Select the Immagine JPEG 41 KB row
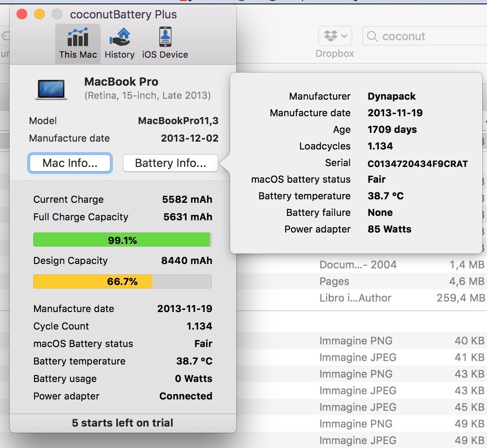This screenshot has width=487, height=448. pos(361,357)
